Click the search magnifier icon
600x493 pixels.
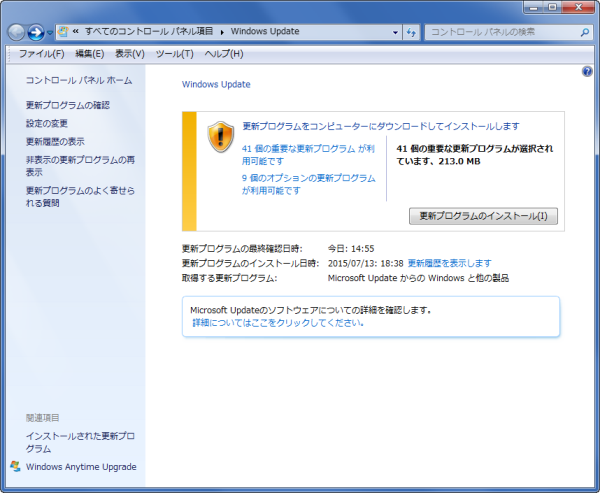[585, 32]
